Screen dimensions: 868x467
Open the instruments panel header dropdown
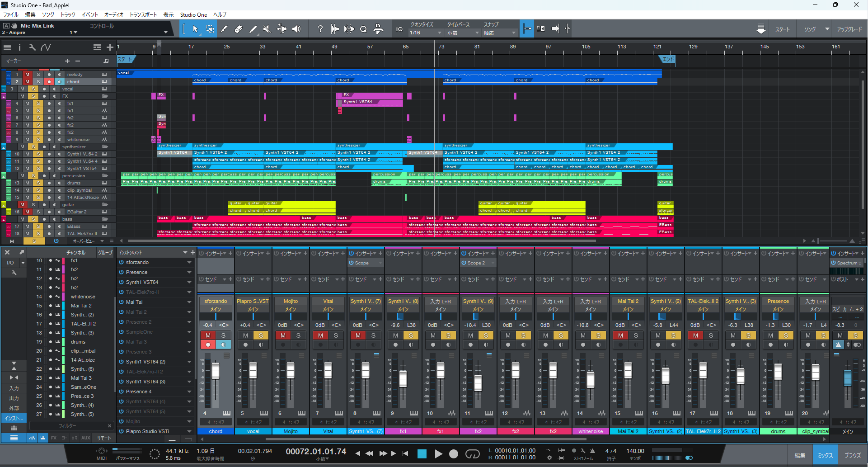point(185,252)
